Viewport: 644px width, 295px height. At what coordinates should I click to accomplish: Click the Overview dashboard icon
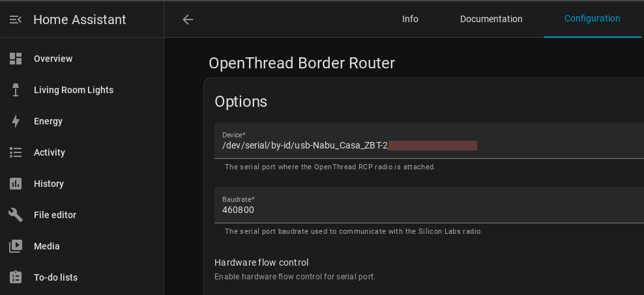16,59
